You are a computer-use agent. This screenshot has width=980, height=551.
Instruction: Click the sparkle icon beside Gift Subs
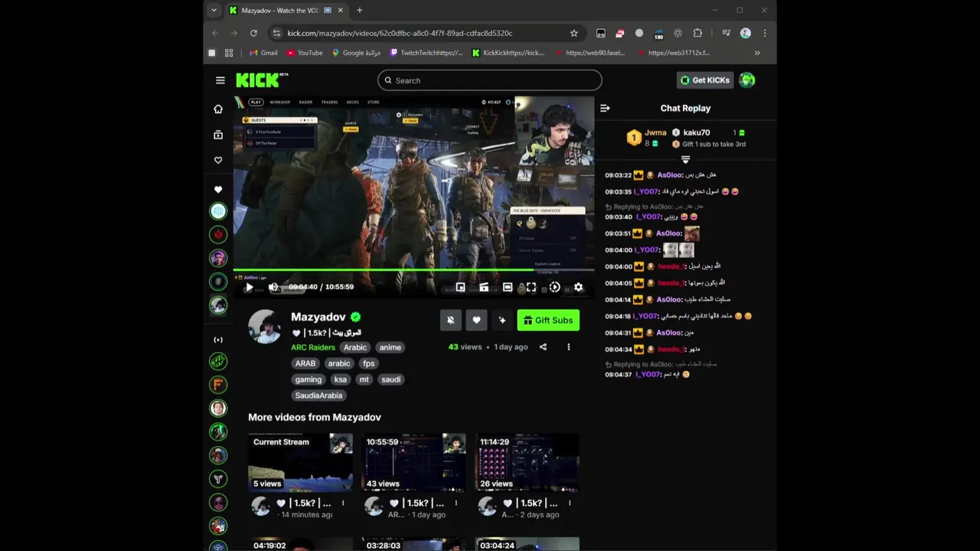(502, 320)
